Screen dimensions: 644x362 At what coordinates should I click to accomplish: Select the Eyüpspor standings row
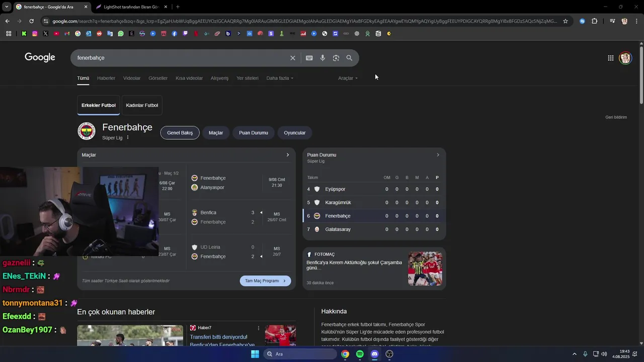coord(374,189)
